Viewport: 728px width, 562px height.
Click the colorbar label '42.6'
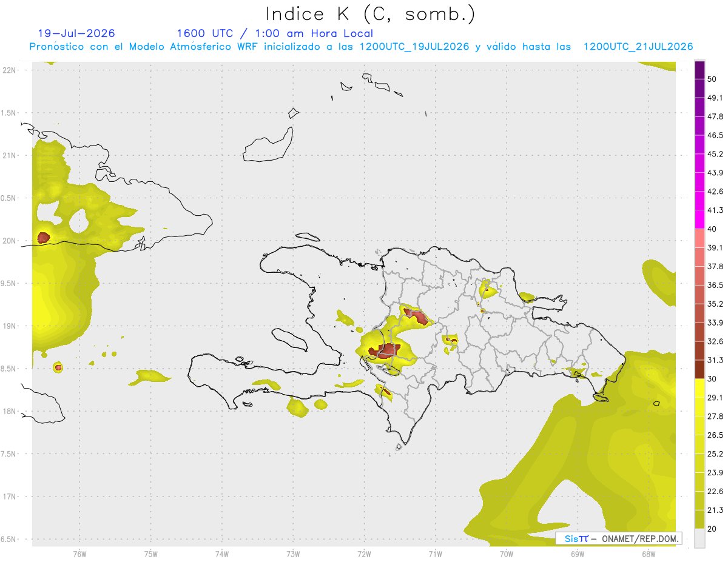click(715, 192)
